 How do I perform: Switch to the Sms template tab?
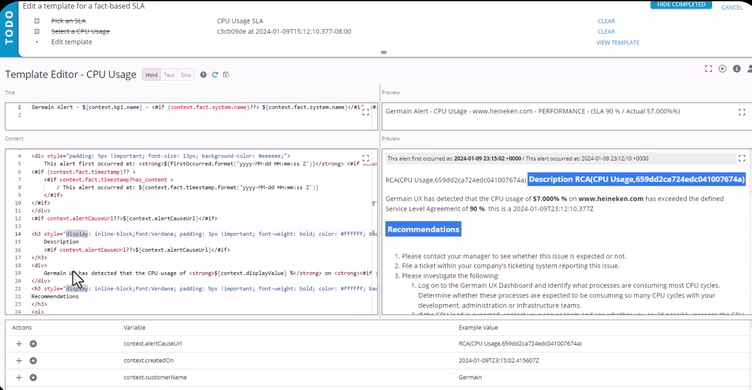186,75
